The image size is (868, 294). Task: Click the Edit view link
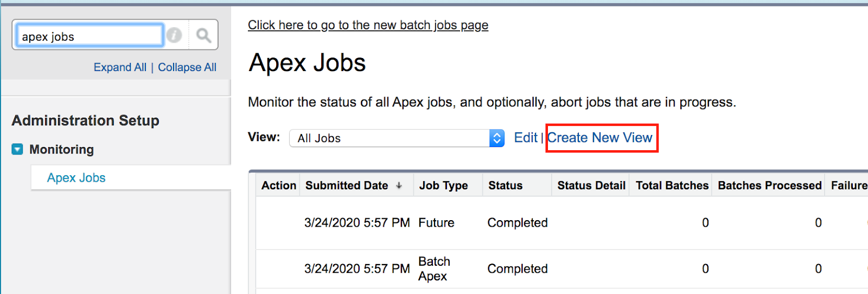tap(525, 138)
